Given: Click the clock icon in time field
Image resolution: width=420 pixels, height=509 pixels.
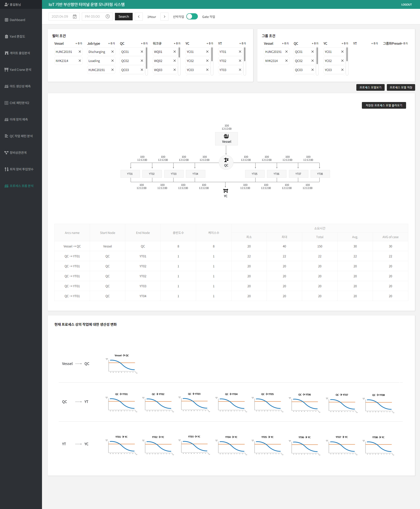Looking at the screenshot, I should [x=108, y=16].
